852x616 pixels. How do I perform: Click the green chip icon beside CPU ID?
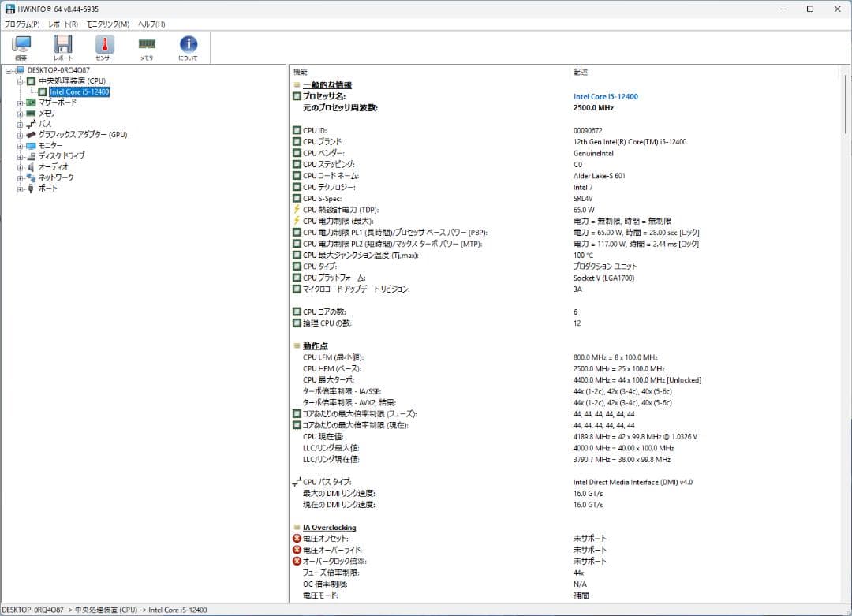tap(297, 130)
